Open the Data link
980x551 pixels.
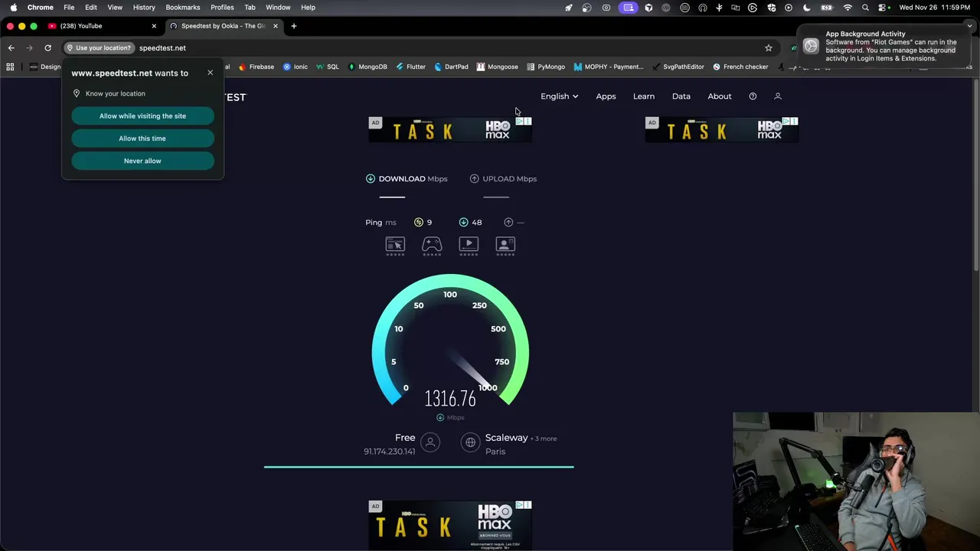681,96
